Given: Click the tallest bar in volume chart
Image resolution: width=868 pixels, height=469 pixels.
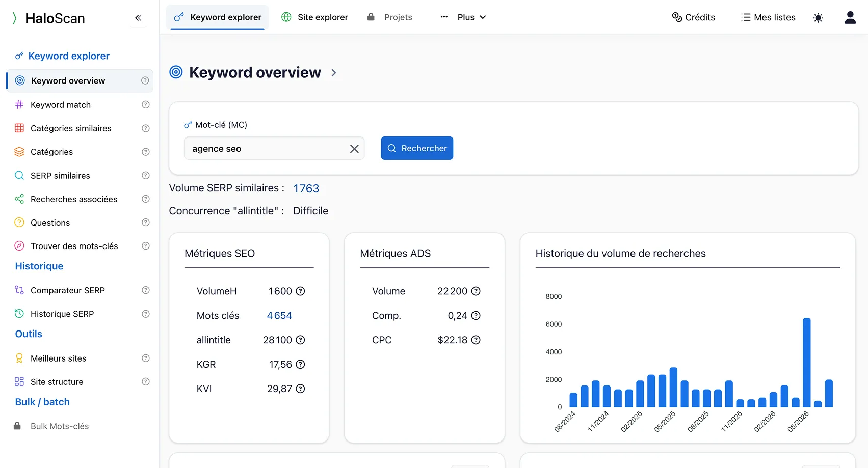Looking at the screenshot, I should (x=807, y=363).
